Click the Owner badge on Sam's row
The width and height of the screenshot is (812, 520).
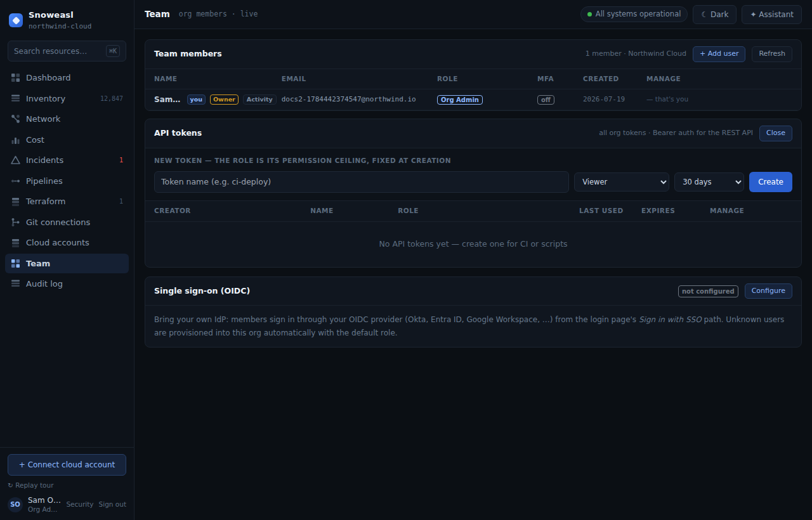click(x=224, y=100)
